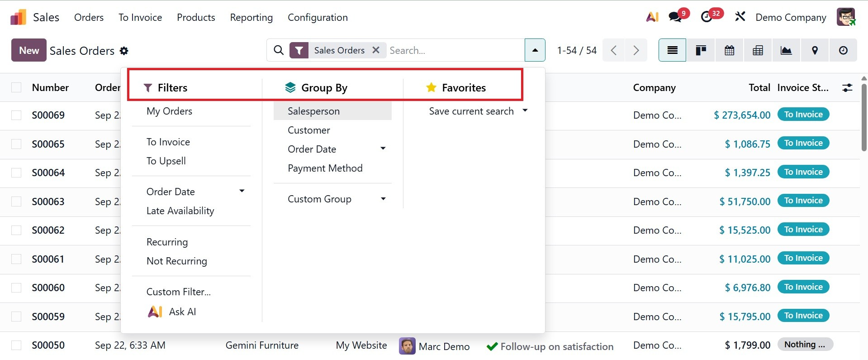868x360 pixels.
Task: Open the To Invoice menu
Action: point(140,17)
